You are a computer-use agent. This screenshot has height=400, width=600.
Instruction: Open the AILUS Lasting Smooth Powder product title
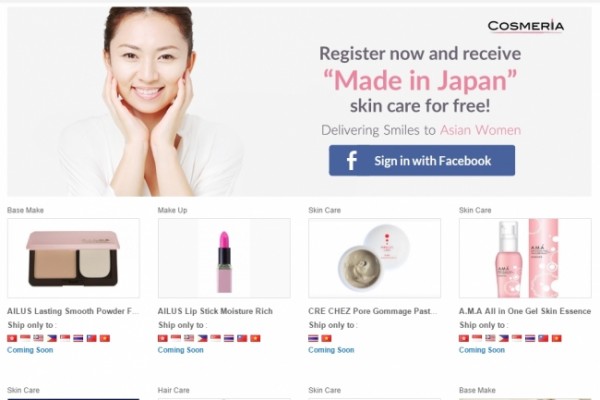tap(73, 311)
